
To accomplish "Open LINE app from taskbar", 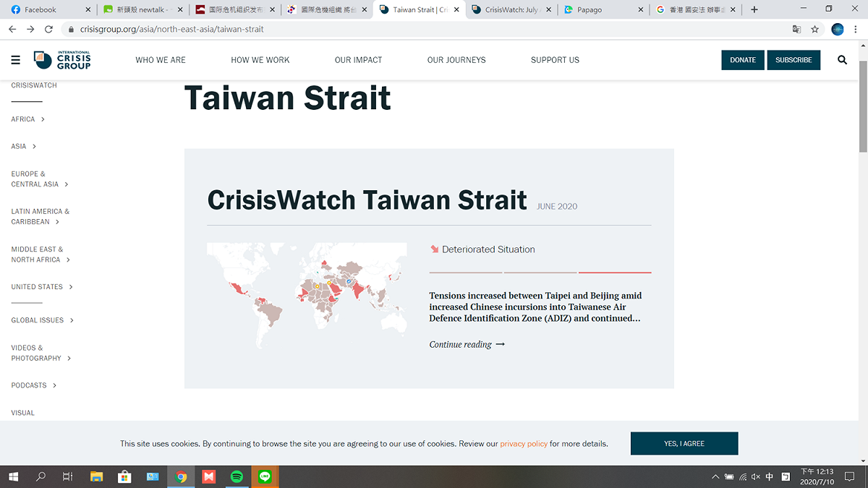I will [265, 476].
